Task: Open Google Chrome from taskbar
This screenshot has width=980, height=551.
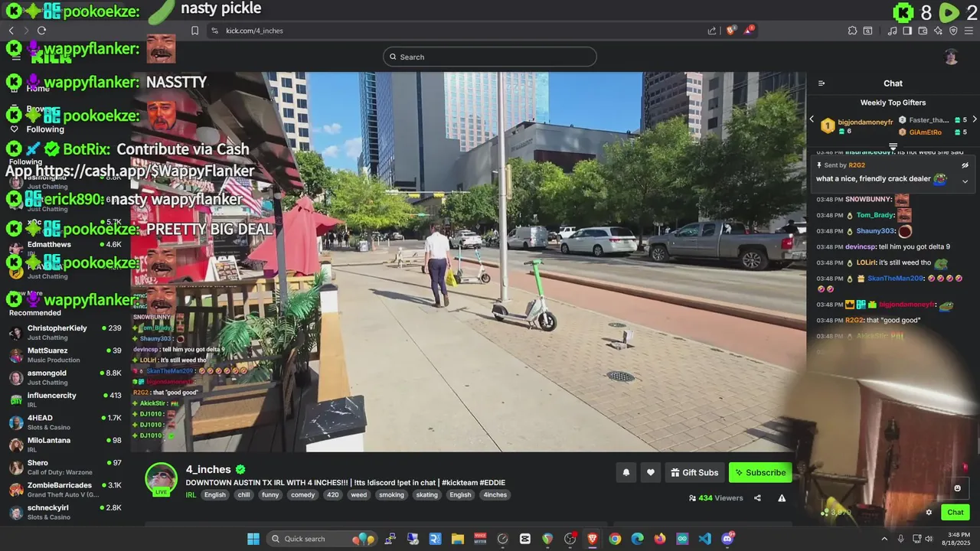Action: 615,539
